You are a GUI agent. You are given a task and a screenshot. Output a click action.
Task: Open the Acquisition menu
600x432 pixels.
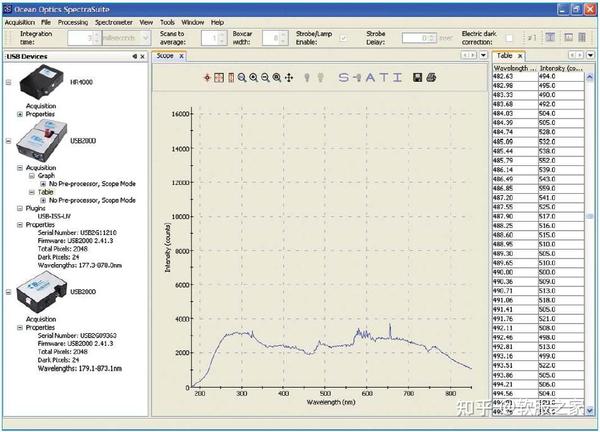[20, 23]
